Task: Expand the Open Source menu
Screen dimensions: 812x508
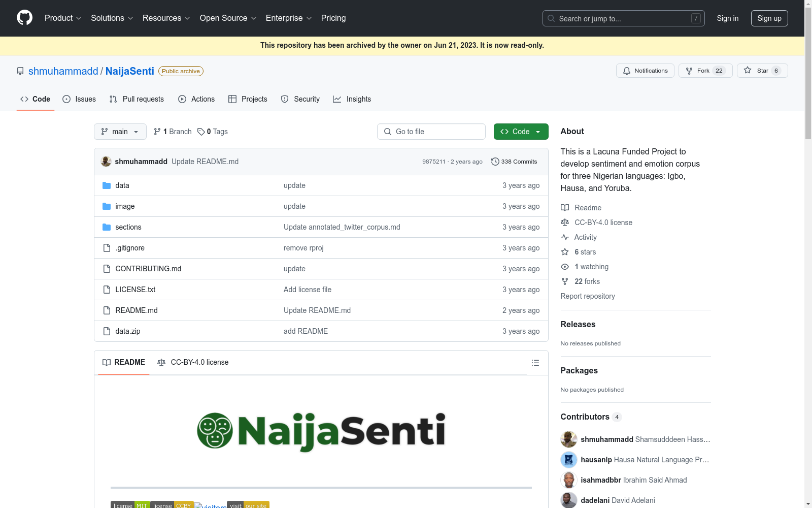Action: 228,18
